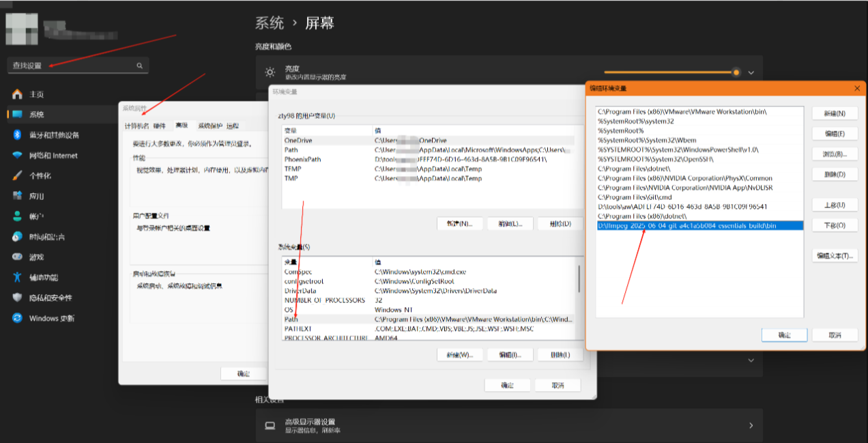Click 编辑文本(T)... button
The width and height of the screenshot is (868, 443).
[835, 256]
